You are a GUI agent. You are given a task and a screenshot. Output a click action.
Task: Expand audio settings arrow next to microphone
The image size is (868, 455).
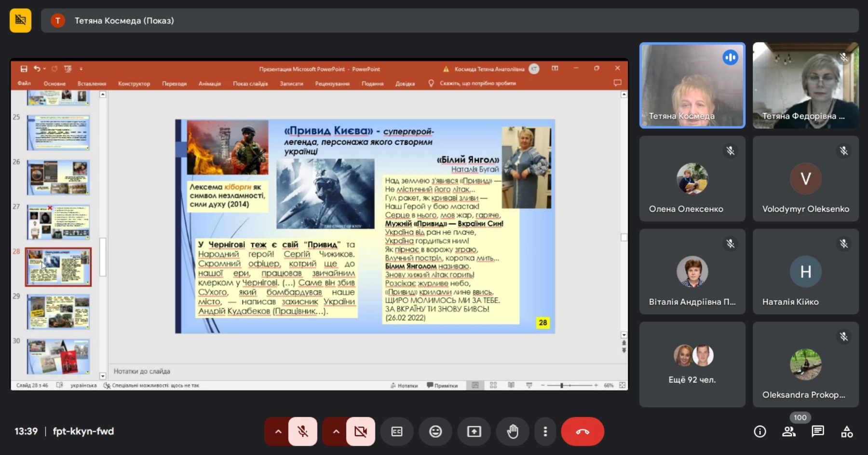pos(278,431)
